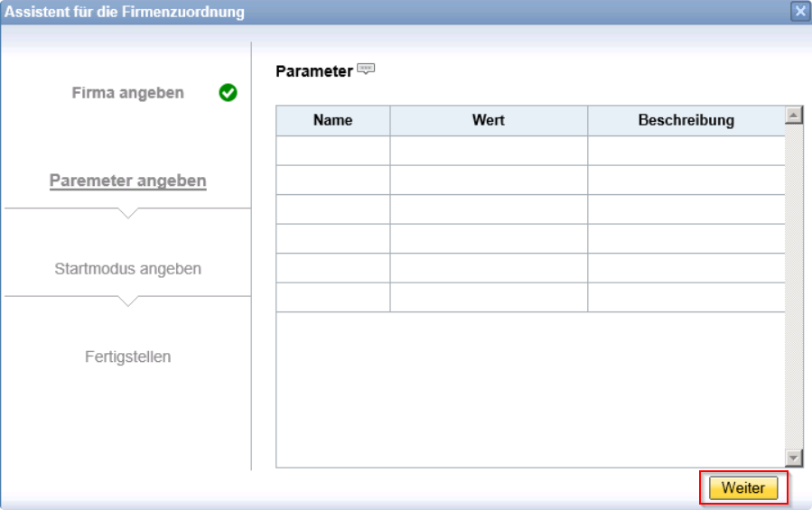The width and height of the screenshot is (812, 510).
Task: Click the third row Beschreibung cell
Action: coord(686,209)
